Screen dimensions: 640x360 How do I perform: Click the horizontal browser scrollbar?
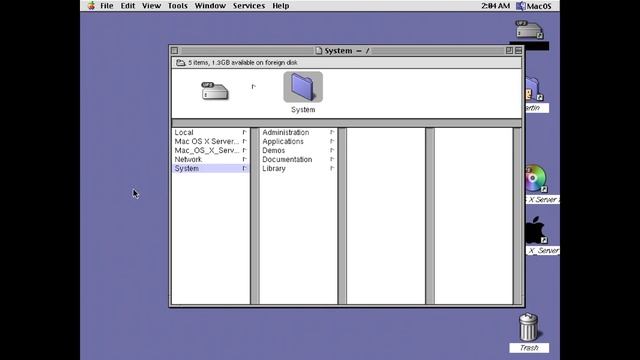[x=347, y=123]
